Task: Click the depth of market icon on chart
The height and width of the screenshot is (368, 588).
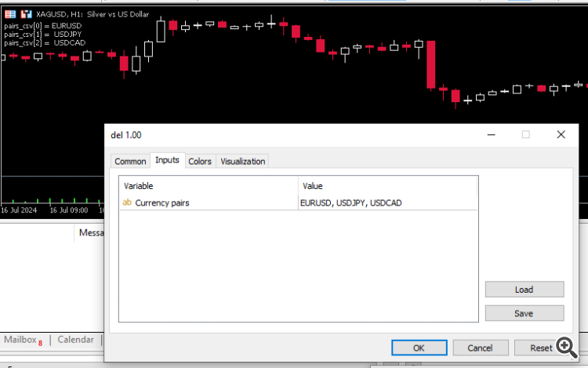Action: click(10, 14)
